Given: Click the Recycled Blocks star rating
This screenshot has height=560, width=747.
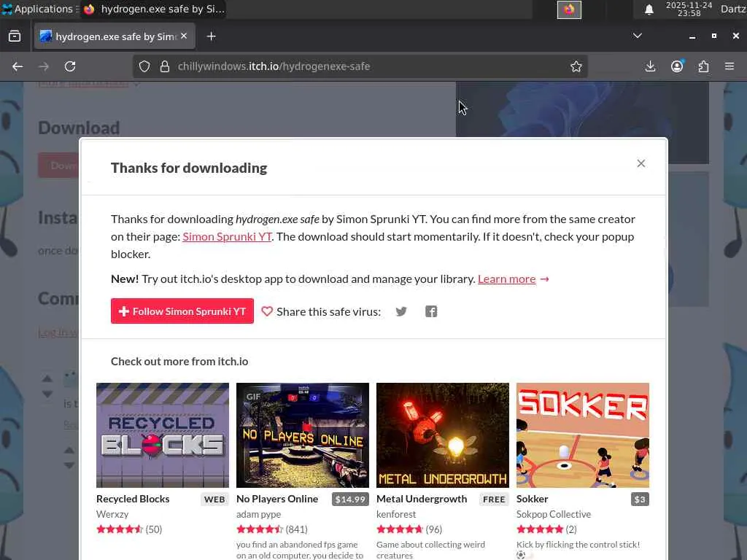Looking at the screenshot, I should tap(120, 529).
